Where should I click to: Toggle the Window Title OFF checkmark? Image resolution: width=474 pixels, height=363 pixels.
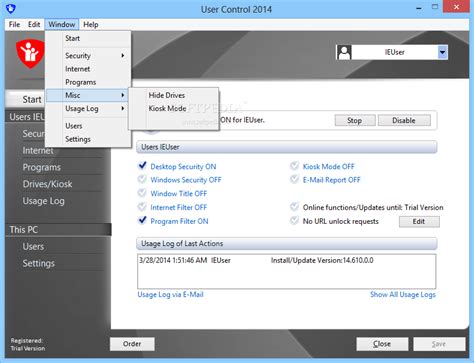142,193
